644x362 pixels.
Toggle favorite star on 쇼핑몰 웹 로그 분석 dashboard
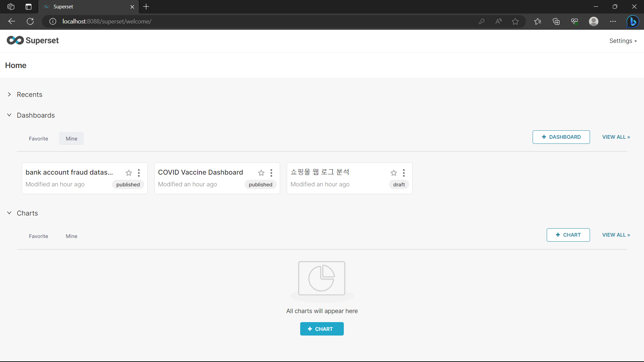click(x=394, y=173)
